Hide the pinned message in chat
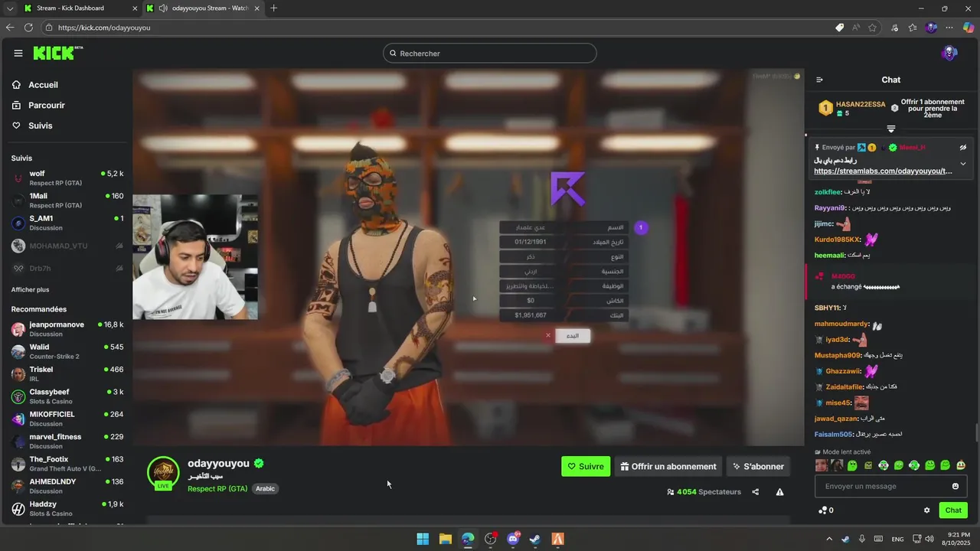980x551 pixels. pyautogui.click(x=963, y=147)
